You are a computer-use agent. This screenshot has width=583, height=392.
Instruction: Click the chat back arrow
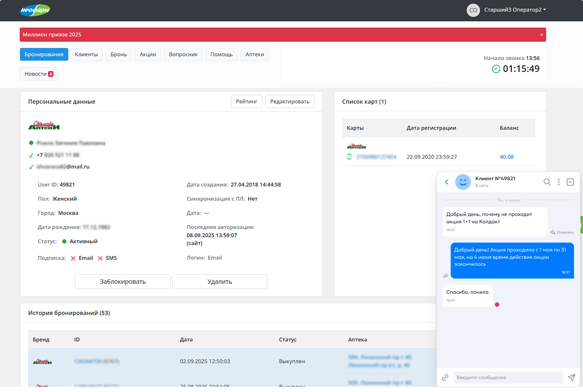tap(447, 182)
